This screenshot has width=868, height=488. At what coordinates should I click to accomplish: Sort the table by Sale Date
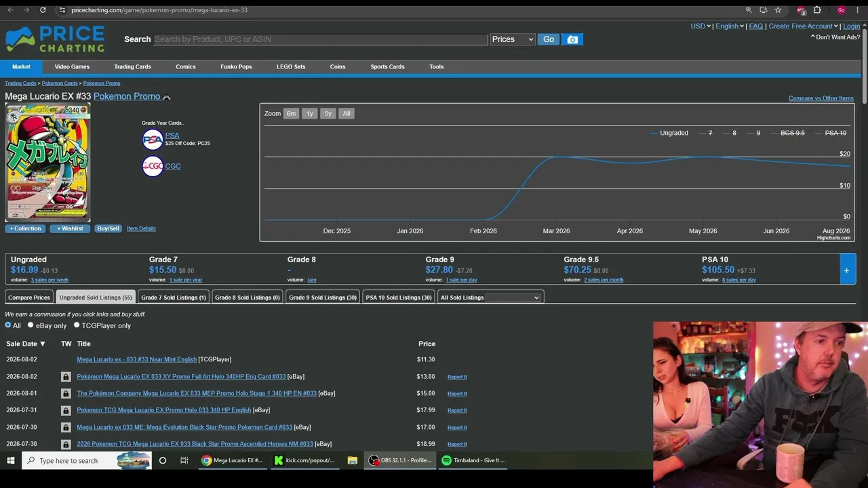[x=26, y=344]
